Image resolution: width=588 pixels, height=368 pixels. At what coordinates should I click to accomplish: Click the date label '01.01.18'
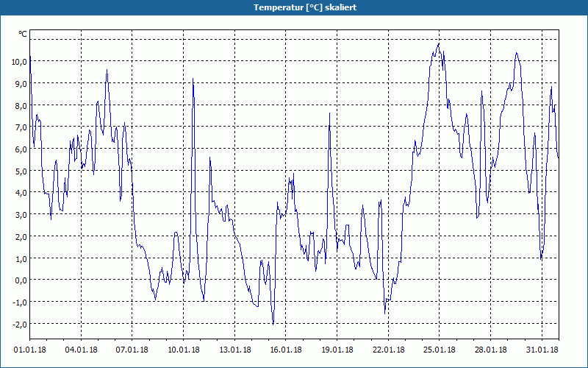[x=30, y=350]
